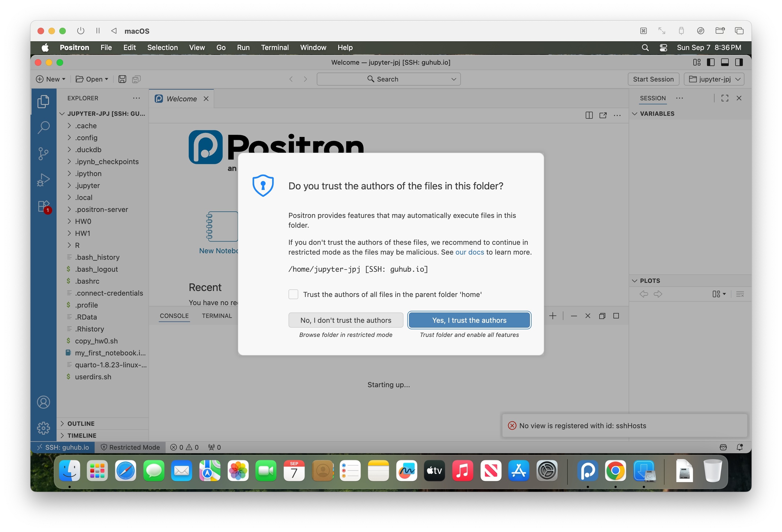The width and height of the screenshot is (782, 532).
Task: Click Customize Layout icon in title bar
Action: point(697,62)
